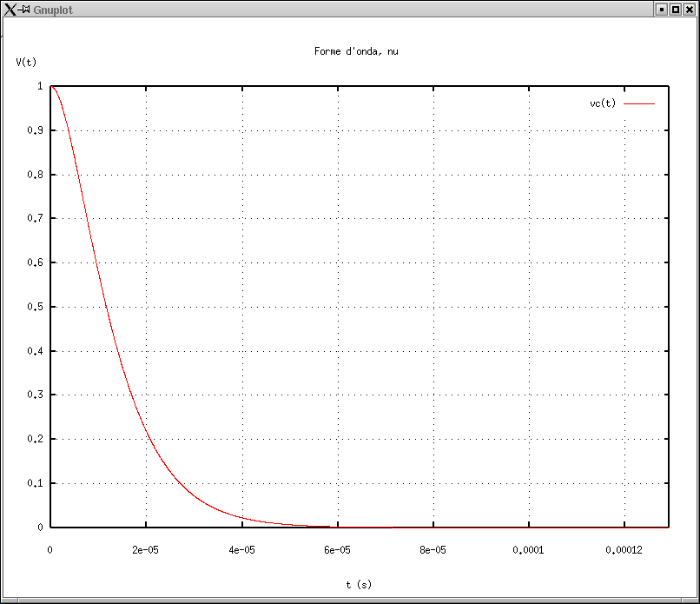Maximize the Gnuplot window

point(675,9)
